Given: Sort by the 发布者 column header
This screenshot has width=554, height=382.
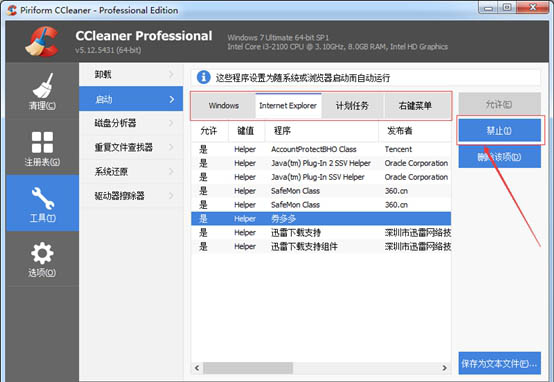Looking at the screenshot, I should click(x=415, y=131).
